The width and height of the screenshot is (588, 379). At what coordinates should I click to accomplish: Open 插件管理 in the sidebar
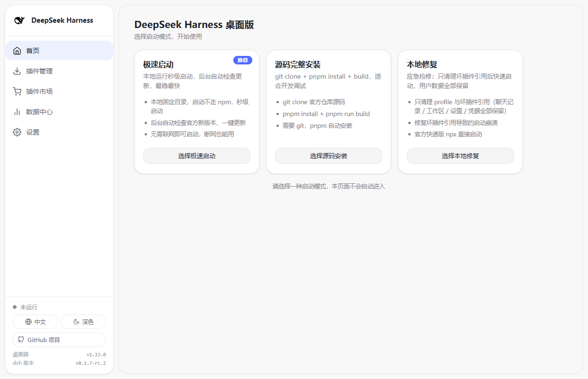59,71
